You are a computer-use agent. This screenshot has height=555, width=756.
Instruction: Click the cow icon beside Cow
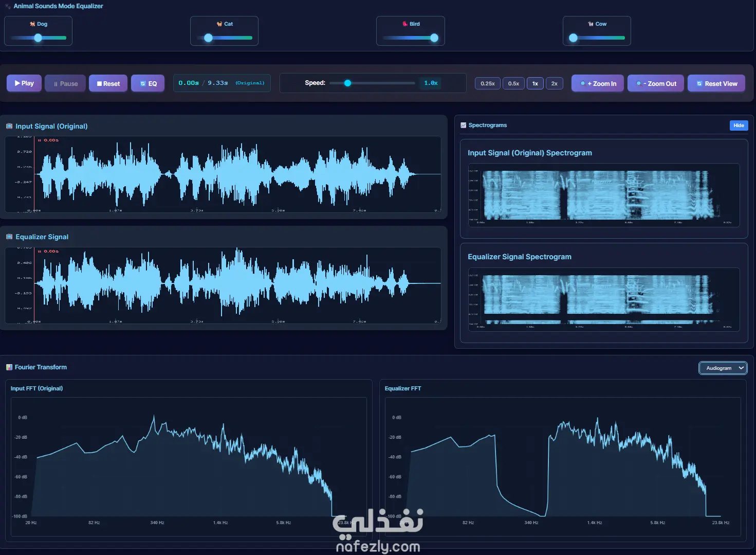pos(591,24)
